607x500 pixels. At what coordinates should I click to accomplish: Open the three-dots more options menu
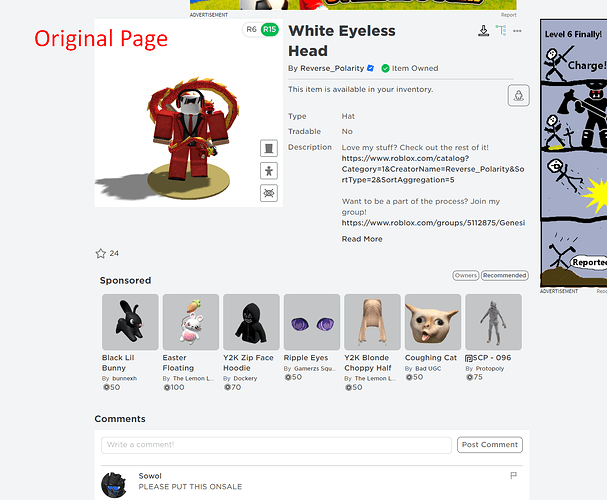tap(517, 31)
